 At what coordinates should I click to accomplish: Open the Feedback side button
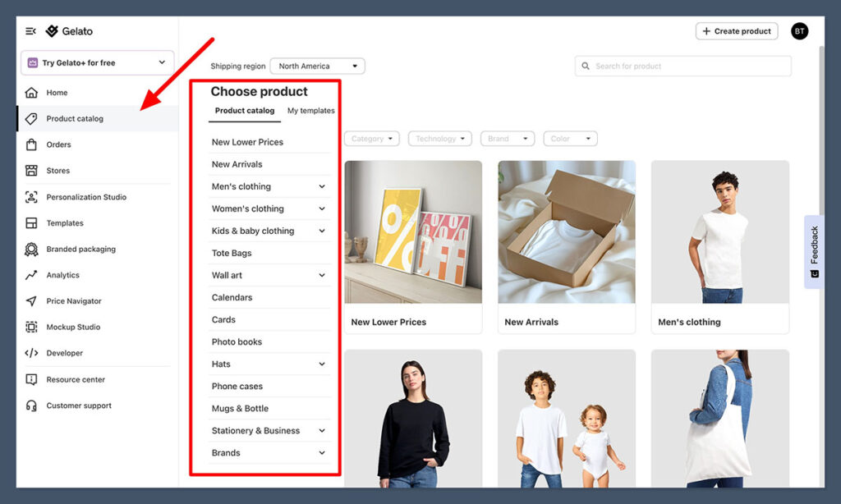(814, 251)
